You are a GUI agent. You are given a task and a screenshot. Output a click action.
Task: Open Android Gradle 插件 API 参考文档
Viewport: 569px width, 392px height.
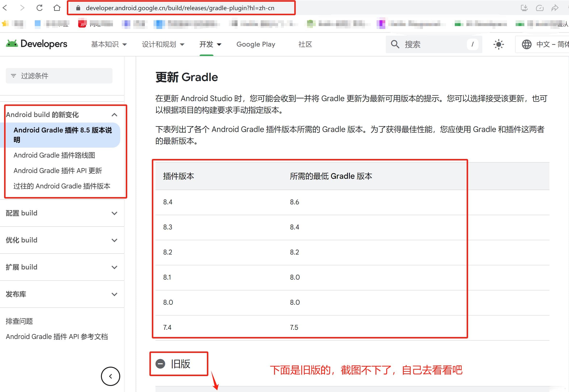click(x=57, y=337)
